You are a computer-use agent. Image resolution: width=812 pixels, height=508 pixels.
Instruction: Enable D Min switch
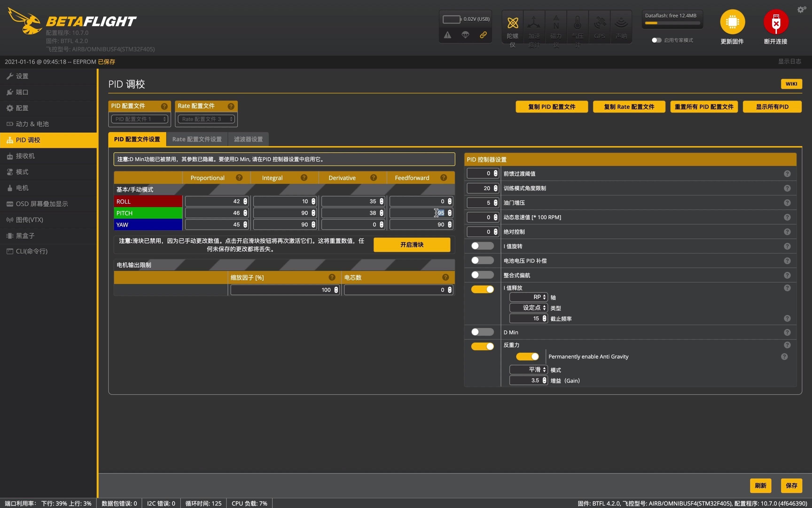[483, 332]
